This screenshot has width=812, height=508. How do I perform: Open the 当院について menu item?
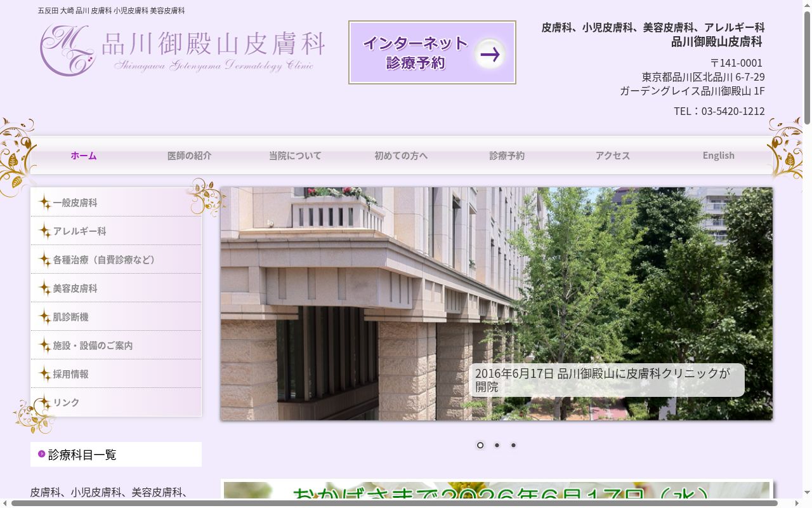click(295, 156)
